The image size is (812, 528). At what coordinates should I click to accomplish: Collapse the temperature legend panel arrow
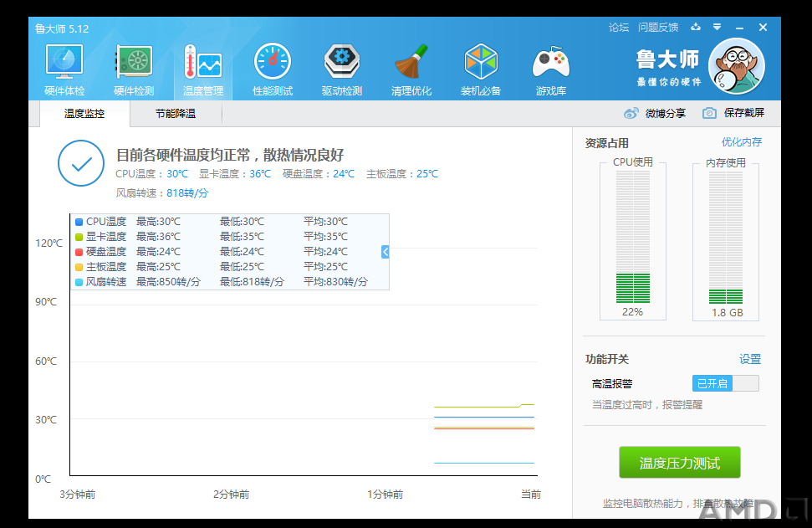click(x=385, y=252)
